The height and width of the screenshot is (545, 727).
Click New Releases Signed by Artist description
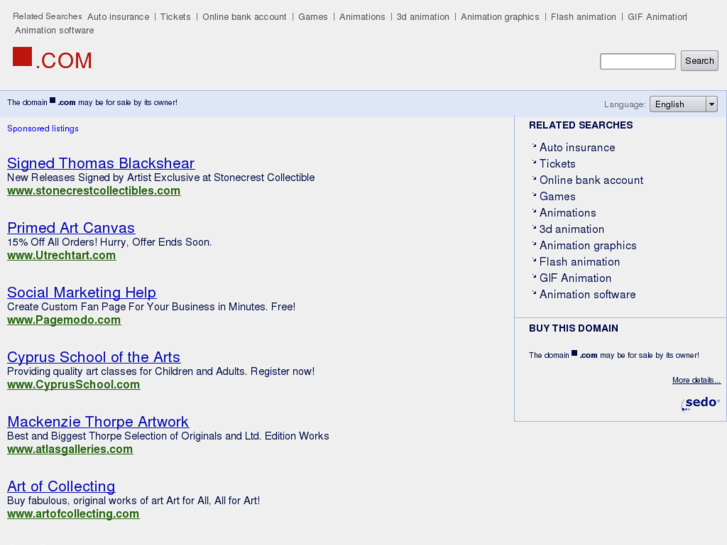(x=161, y=177)
